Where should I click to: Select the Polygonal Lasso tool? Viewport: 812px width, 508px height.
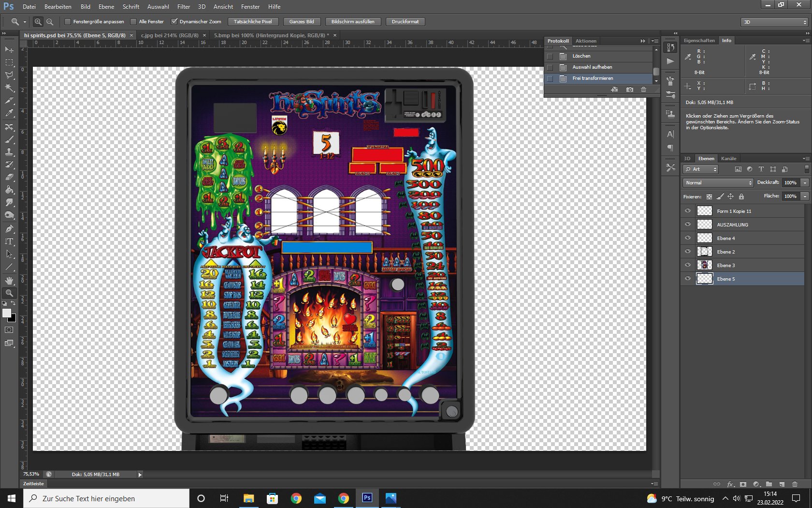point(9,75)
